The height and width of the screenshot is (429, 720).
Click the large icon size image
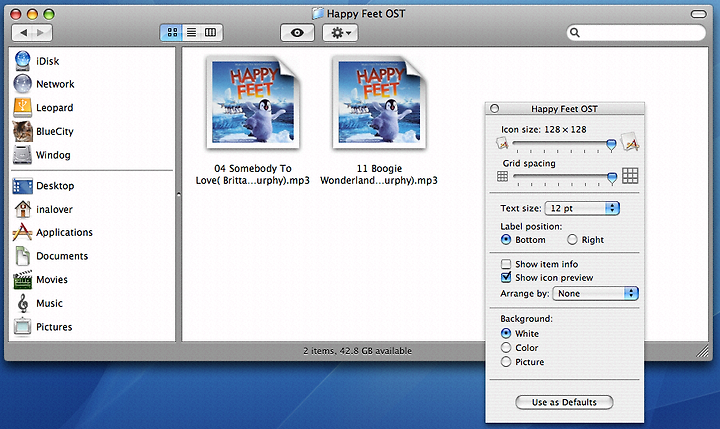[630, 142]
